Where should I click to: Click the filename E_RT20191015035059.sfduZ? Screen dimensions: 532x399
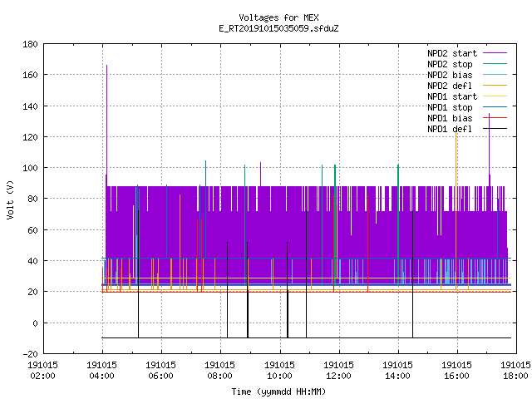[278, 28]
